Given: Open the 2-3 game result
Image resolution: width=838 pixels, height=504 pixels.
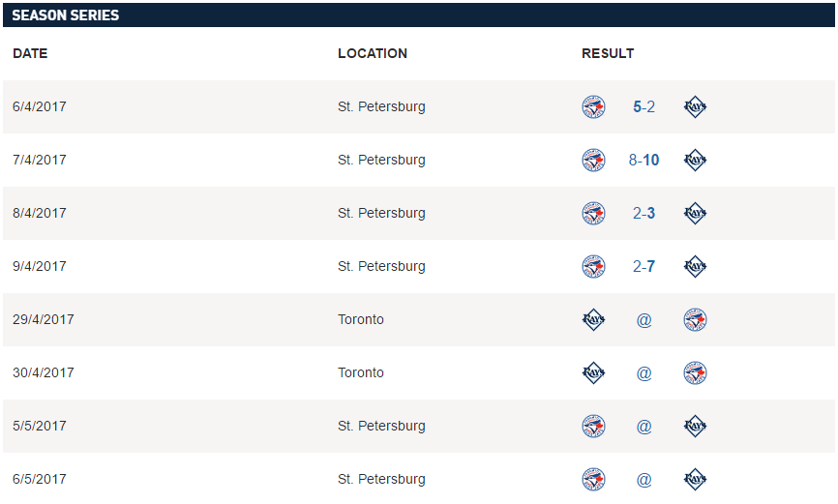Looking at the screenshot, I should 643,214.
